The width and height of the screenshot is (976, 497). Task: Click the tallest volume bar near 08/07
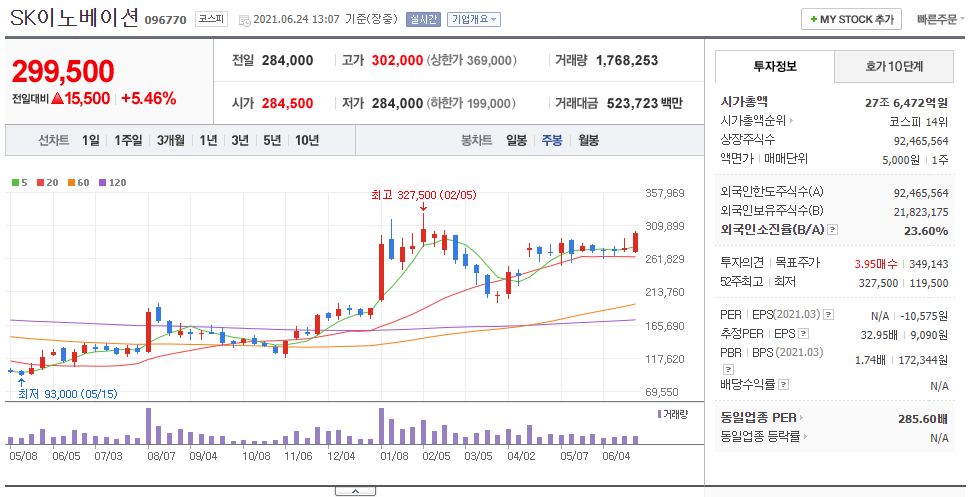coord(149,426)
